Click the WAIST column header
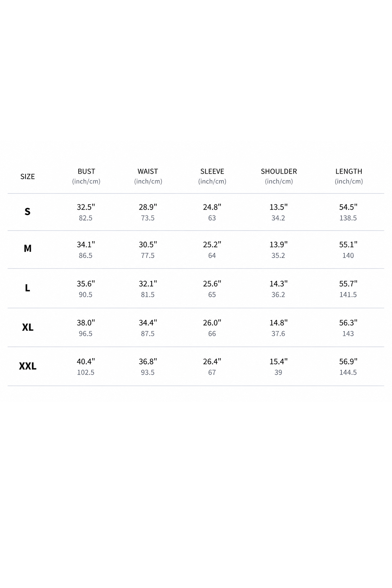Viewport: 392px width, 588px height. (x=148, y=171)
